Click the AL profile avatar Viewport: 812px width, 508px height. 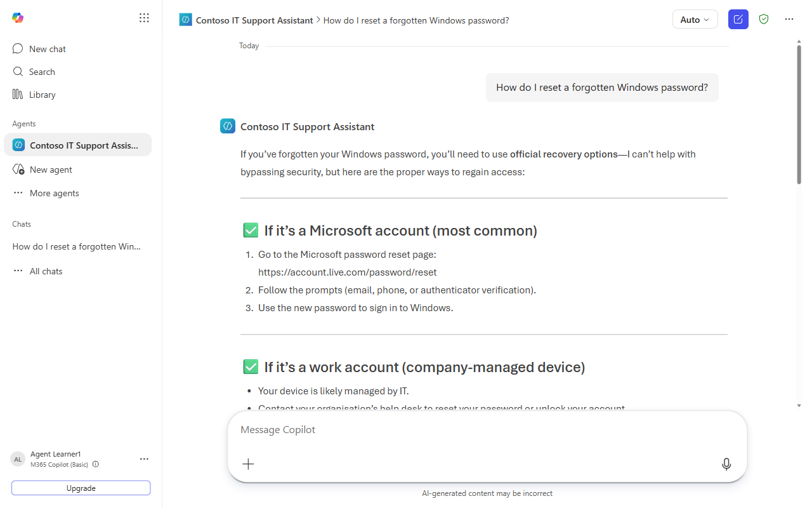(x=18, y=458)
